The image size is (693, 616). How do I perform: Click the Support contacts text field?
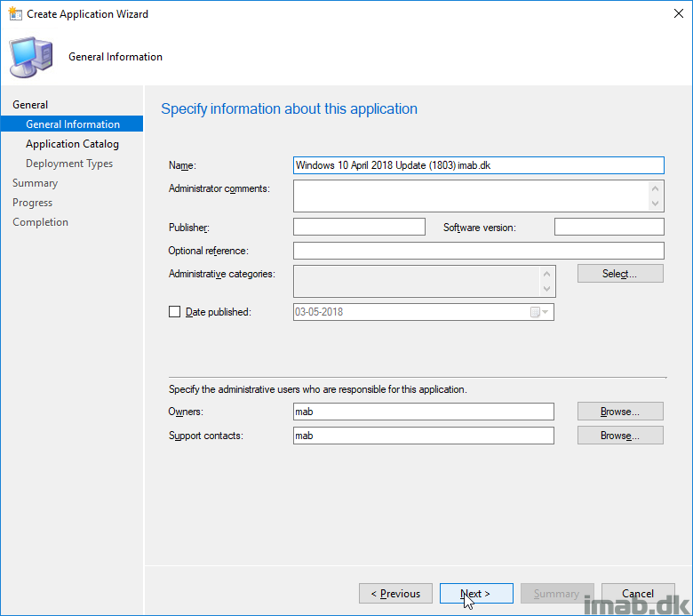point(424,436)
